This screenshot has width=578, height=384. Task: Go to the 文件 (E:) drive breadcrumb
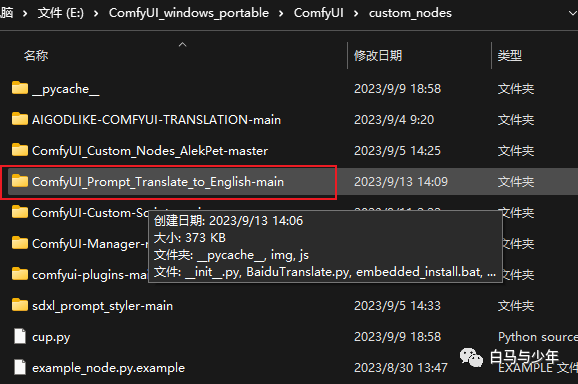tap(61, 13)
